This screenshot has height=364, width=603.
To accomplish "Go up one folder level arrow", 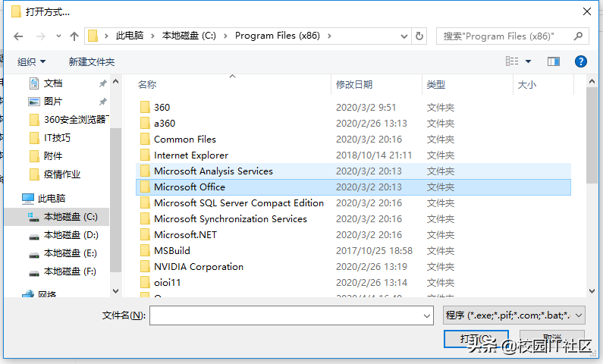I will pos(74,36).
